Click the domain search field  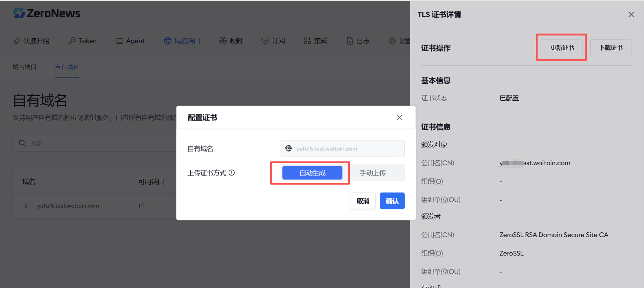click(103, 143)
